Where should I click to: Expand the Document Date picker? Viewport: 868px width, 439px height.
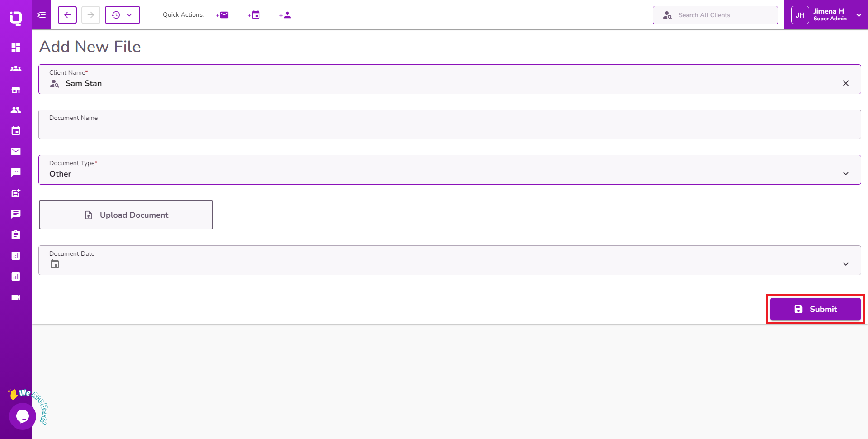tap(846, 263)
